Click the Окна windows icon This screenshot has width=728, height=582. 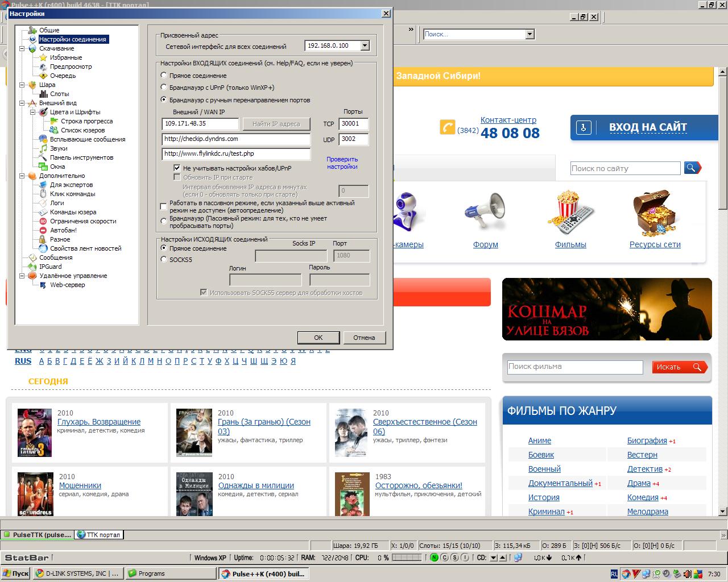click(43, 167)
